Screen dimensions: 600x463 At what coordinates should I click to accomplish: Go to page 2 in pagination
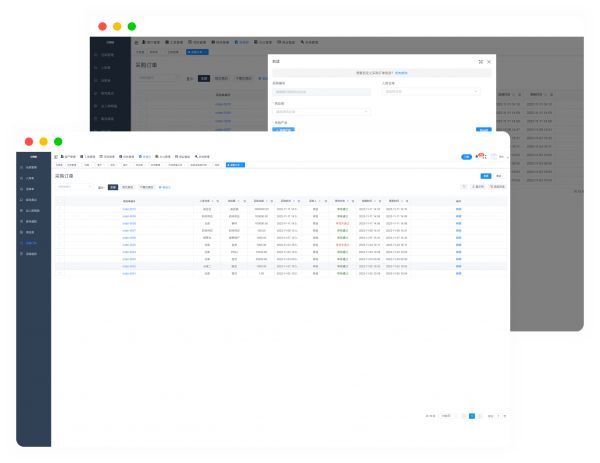pyautogui.click(x=479, y=414)
